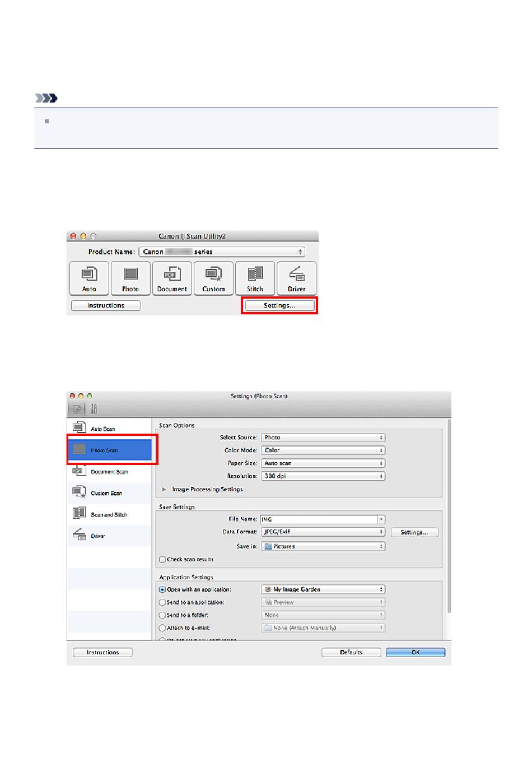This screenshot has width=532, height=767.
Task: Select Driver in the Settings dialog sidebar
Action: coord(109,536)
